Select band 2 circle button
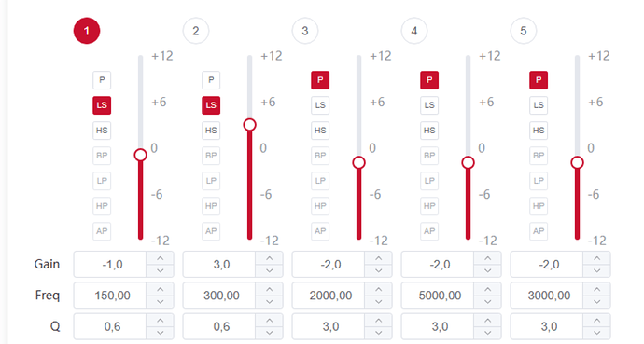Image resolution: width=644 pixels, height=344 pixels. pos(196,31)
